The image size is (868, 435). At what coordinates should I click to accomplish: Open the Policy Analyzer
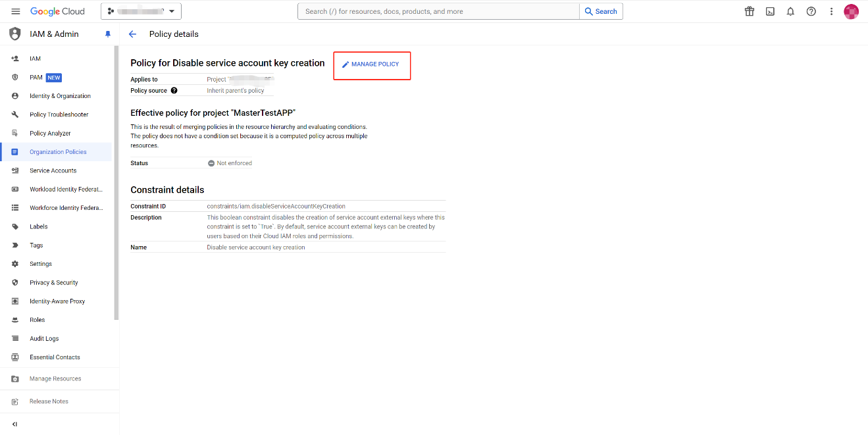49,132
